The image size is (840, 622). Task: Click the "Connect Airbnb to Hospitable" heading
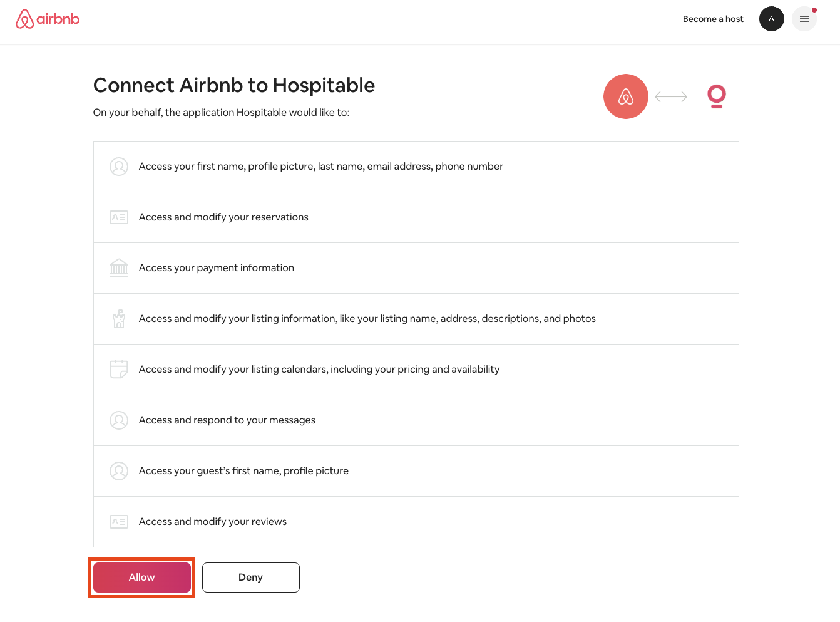click(x=234, y=85)
